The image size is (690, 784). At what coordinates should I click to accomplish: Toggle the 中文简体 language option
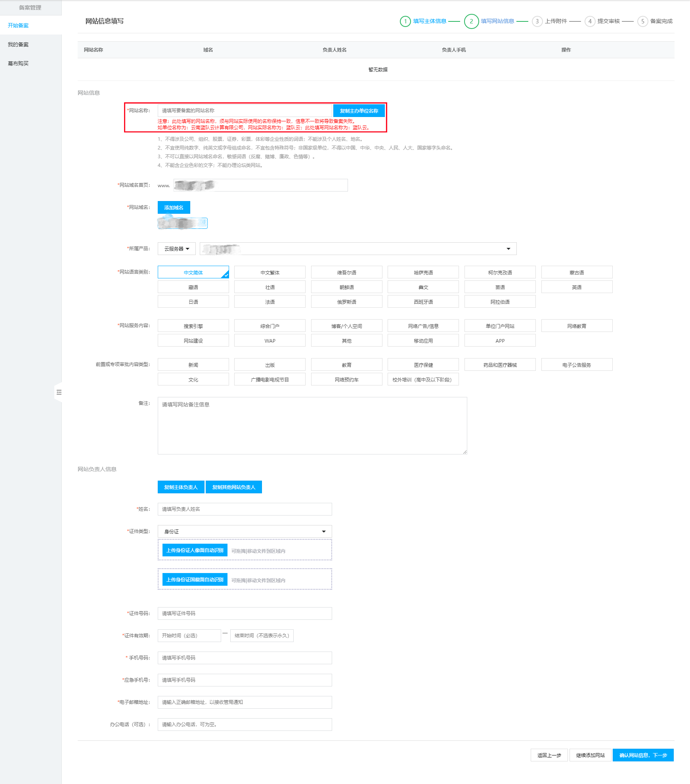[x=193, y=272]
